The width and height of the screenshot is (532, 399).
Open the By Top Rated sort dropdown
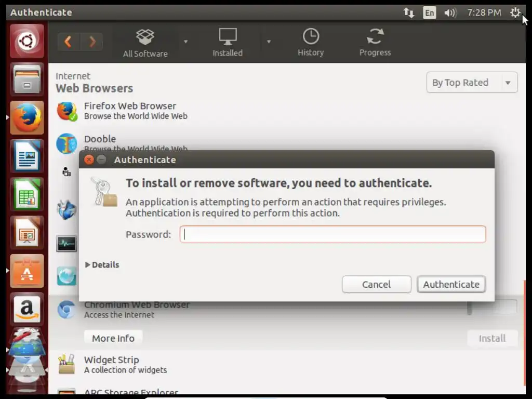tap(472, 83)
